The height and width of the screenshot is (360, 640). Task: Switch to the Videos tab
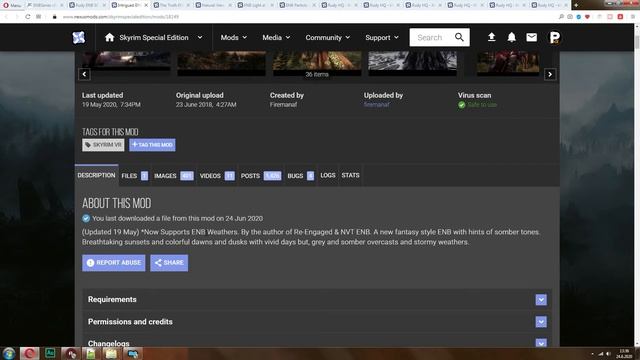click(217, 176)
